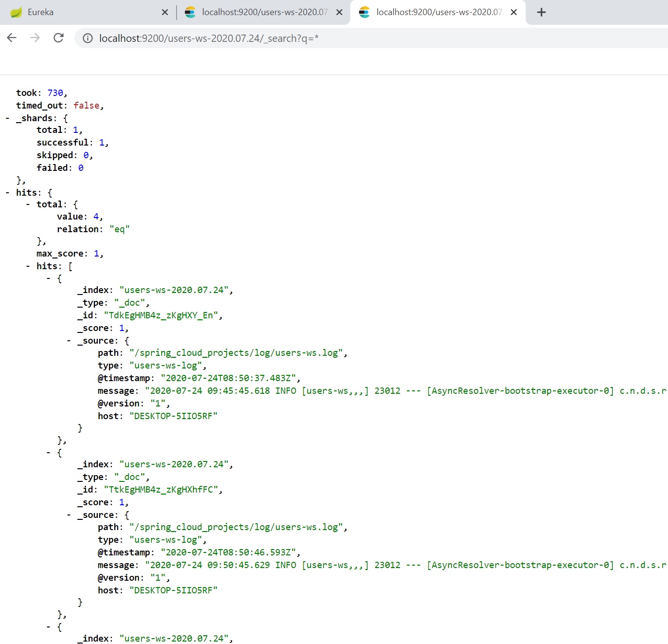Viewport: 668px width, 644px height.
Task: Click the site information icon
Action: (x=88, y=38)
